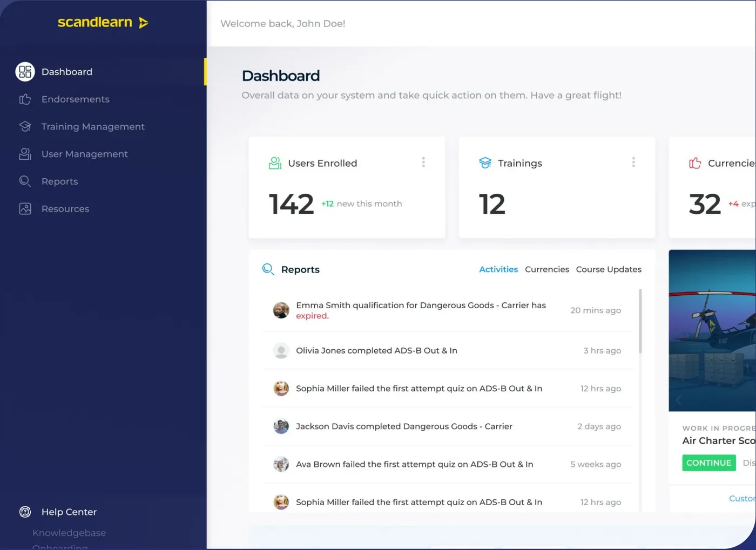Click the Users Enrolled green person icon
This screenshot has width=756, height=550.
tap(275, 163)
